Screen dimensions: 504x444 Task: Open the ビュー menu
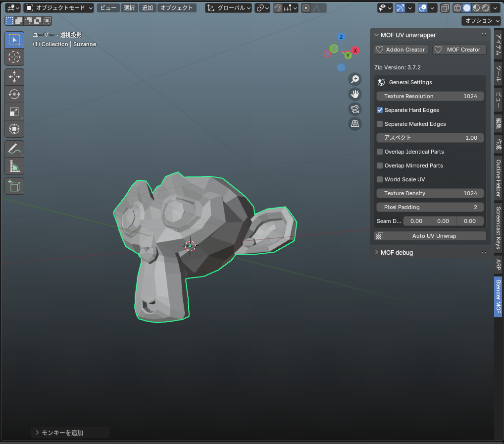[108, 8]
